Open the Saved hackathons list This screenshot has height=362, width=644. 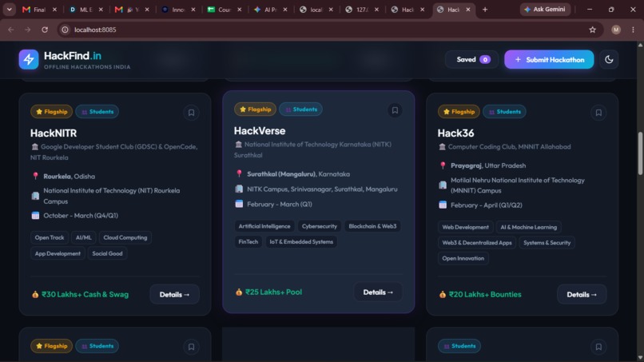point(472,60)
